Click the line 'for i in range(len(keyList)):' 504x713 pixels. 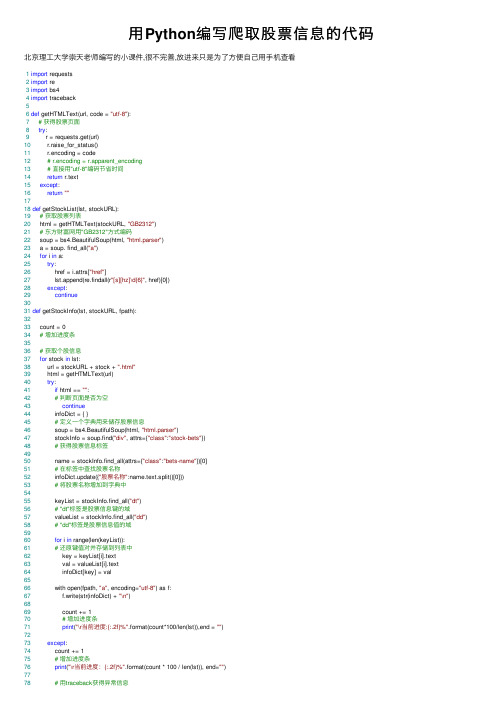coord(90,540)
